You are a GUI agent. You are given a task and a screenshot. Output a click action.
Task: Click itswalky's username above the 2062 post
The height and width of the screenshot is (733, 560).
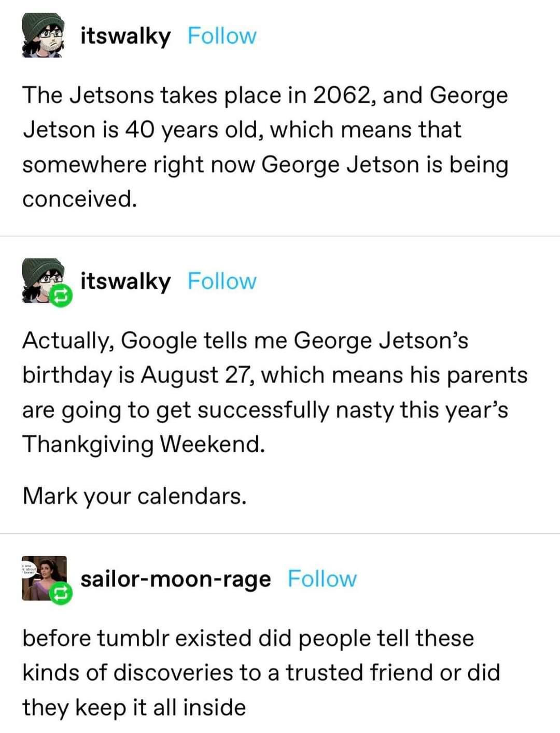coord(125,36)
